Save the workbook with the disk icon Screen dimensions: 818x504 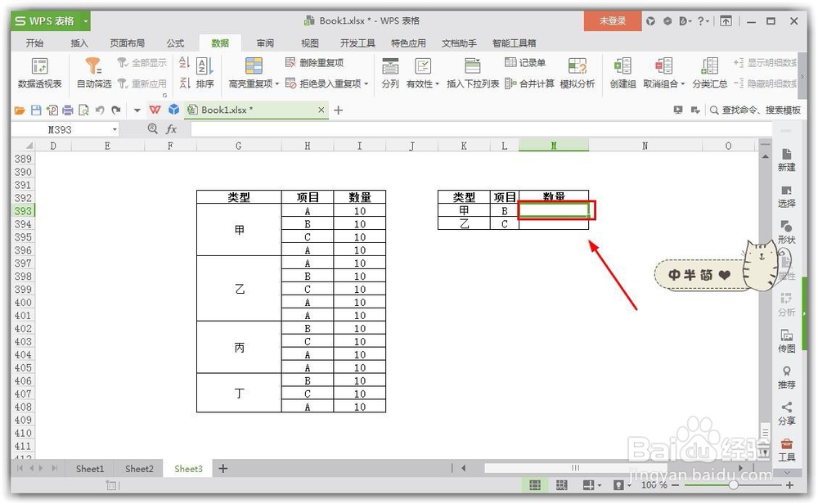[36, 110]
